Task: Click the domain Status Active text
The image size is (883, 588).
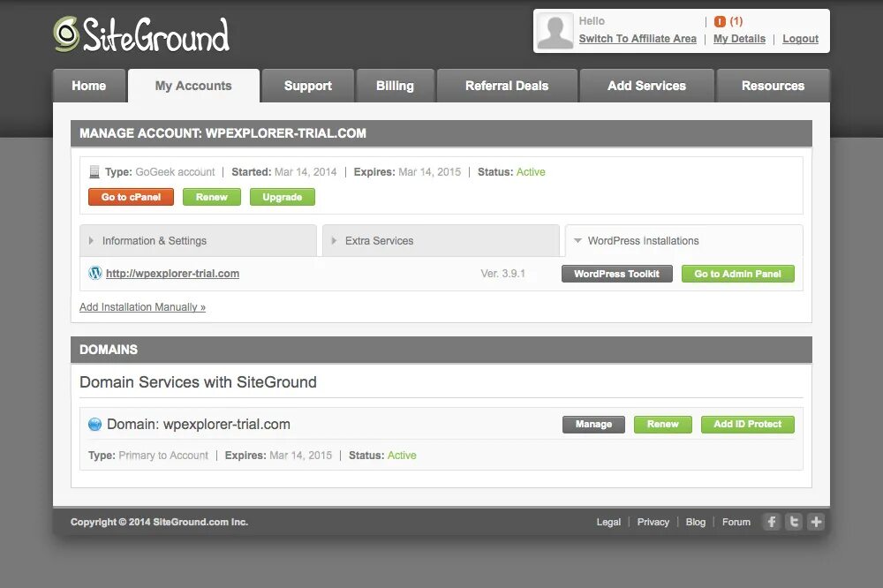Action: tap(402, 455)
